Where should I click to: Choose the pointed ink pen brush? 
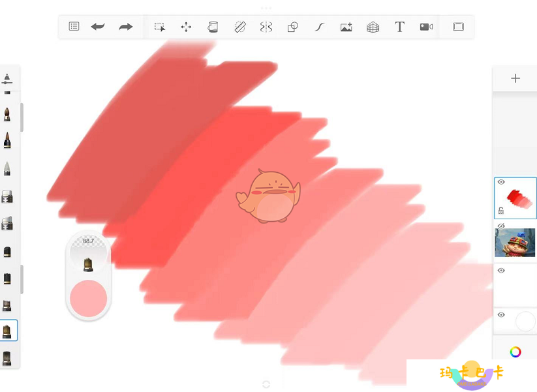click(x=7, y=140)
